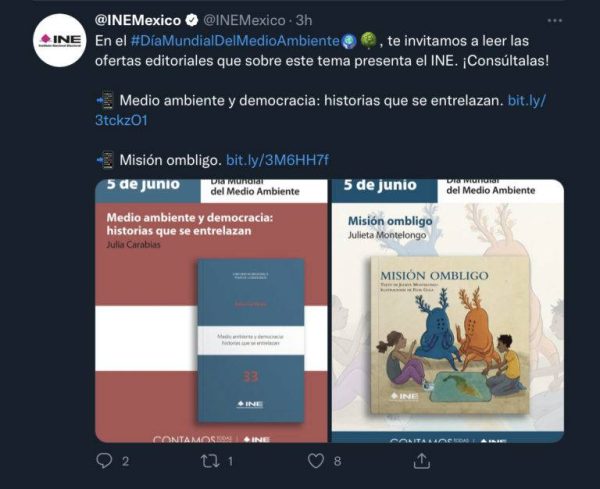
Task: Click the like count 8
Action: click(x=337, y=461)
